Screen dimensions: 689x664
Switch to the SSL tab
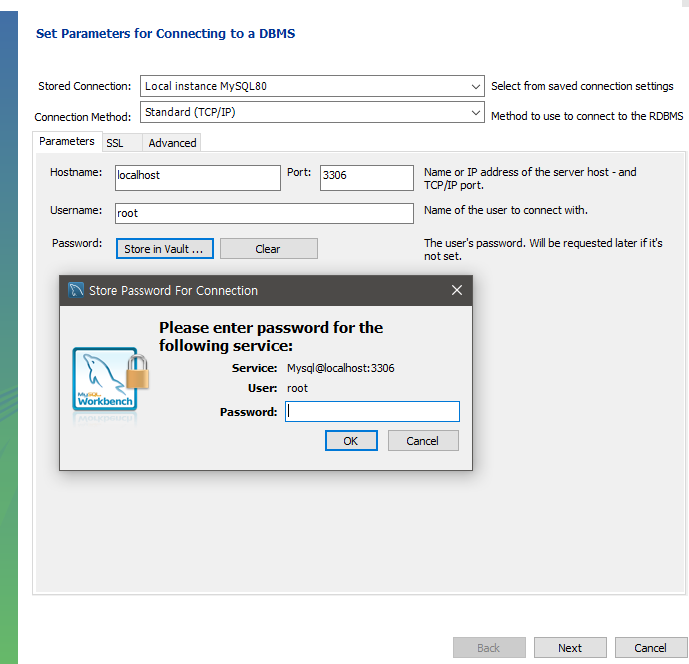point(122,143)
